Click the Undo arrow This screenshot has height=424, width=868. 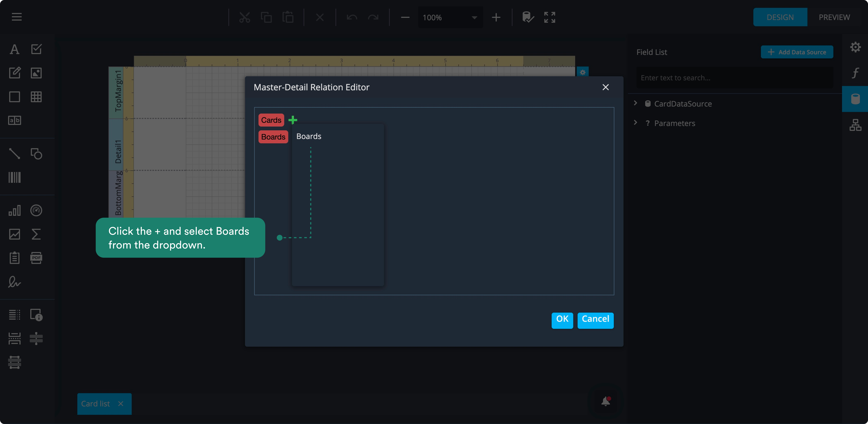[x=352, y=17]
